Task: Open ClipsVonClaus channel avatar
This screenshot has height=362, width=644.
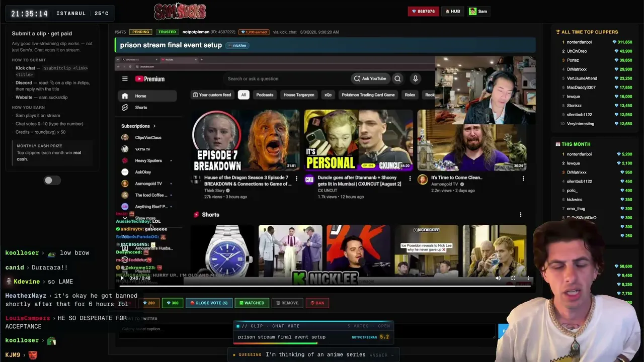Action: (x=125, y=137)
